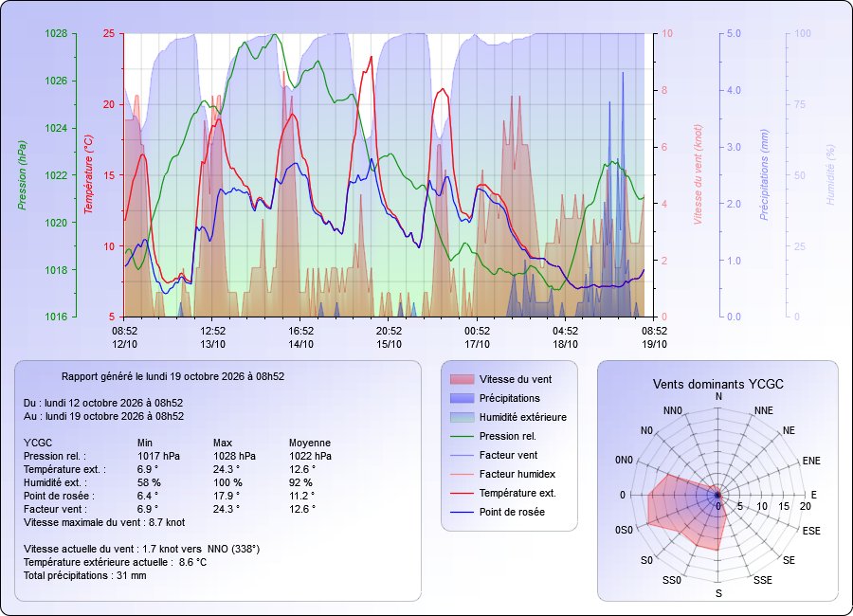Click the 'Température extérieure actuelle' line
This screenshot has width=853, height=616.
point(115,562)
